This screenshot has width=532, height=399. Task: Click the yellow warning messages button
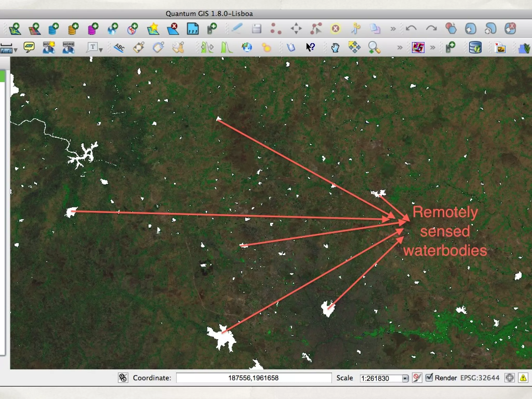point(523,378)
